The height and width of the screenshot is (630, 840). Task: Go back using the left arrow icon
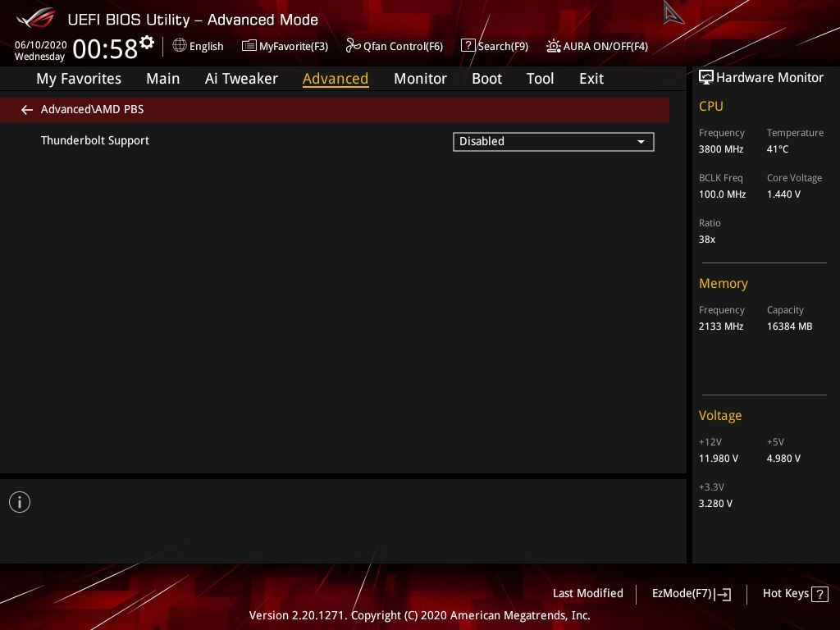(x=27, y=110)
